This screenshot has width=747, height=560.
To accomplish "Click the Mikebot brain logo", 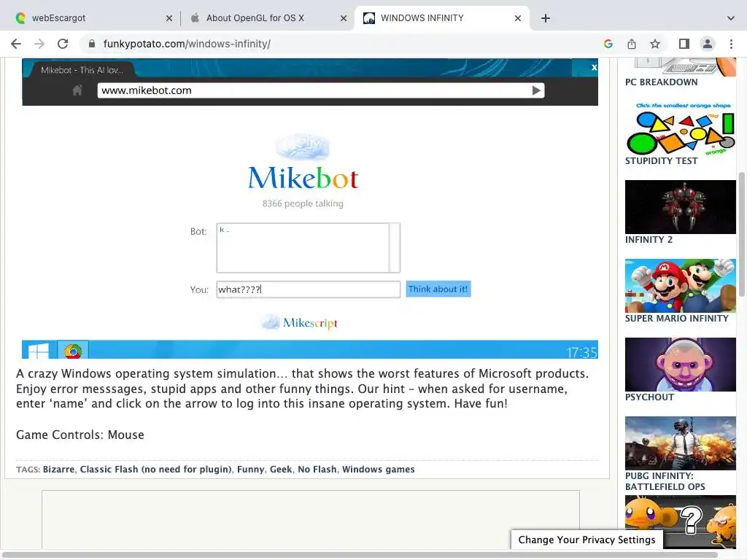I will click(303, 147).
